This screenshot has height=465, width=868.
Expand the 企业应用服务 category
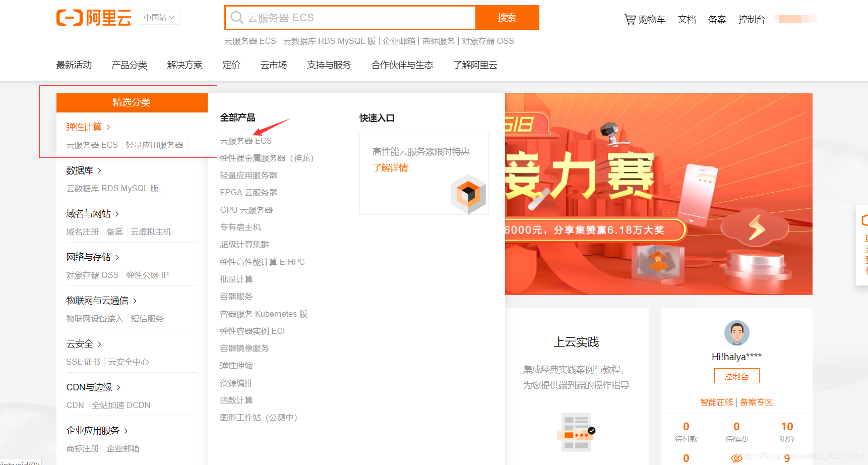97,431
